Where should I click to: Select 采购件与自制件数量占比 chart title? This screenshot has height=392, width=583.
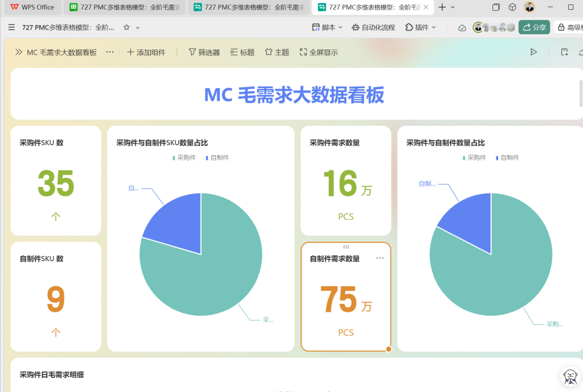(445, 143)
